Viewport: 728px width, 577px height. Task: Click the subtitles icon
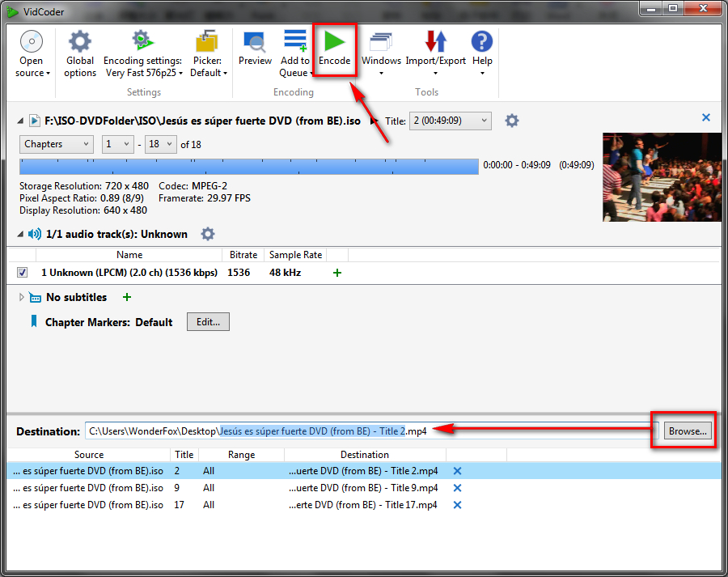coord(35,297)
